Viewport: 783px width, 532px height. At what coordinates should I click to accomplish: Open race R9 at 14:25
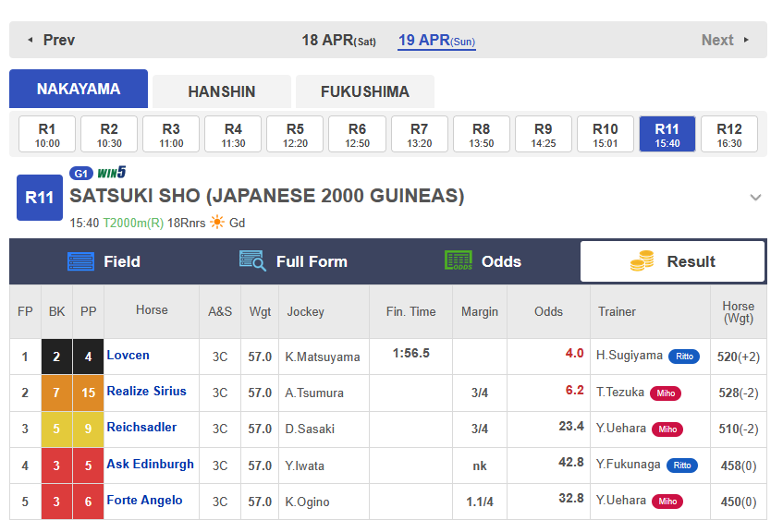point(544,134)
